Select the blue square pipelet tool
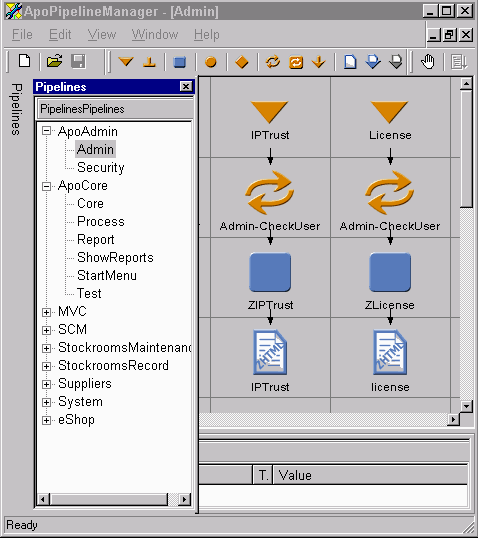 (x=179, y=62)
